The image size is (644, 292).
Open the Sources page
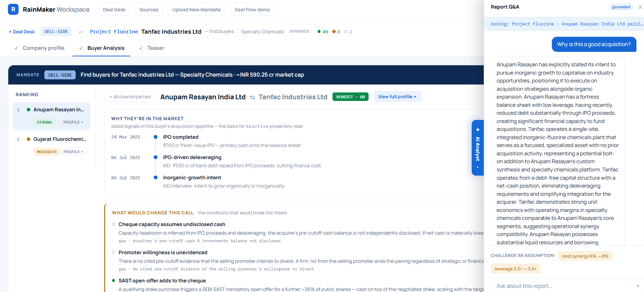[x=149, y=10]
